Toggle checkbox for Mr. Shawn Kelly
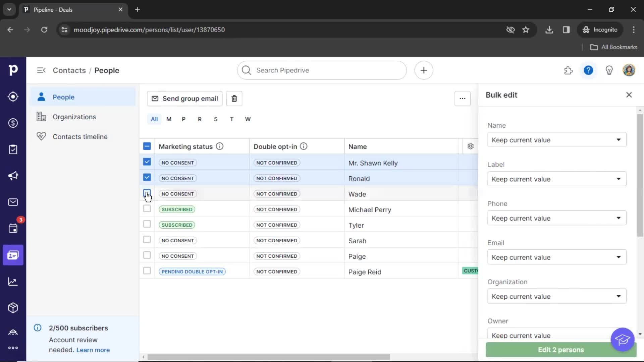The image size is (644, 362). coord(146,162)
